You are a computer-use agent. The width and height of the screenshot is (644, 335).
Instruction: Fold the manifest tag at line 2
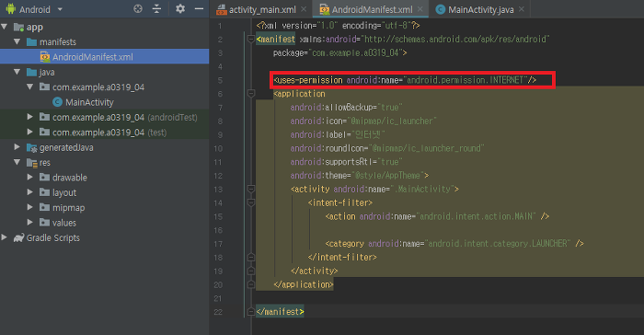point(251,39)
